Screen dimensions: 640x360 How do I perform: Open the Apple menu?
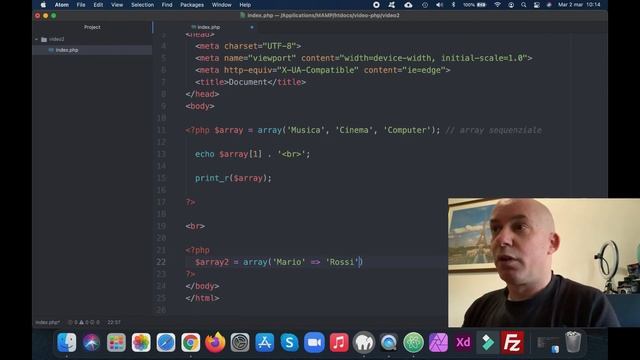click(x=43, y=5)
